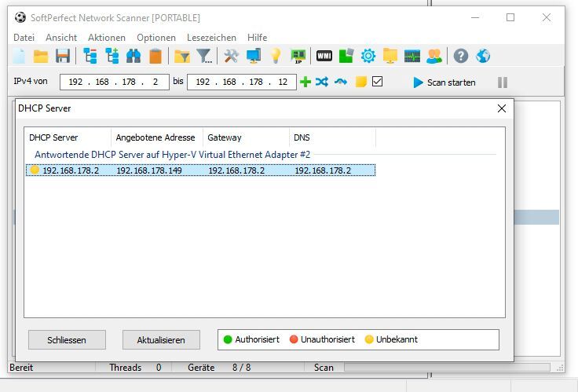Click the Schliessen button
Image resolution: width=578 pixels, height=392 pixels.
67,339
